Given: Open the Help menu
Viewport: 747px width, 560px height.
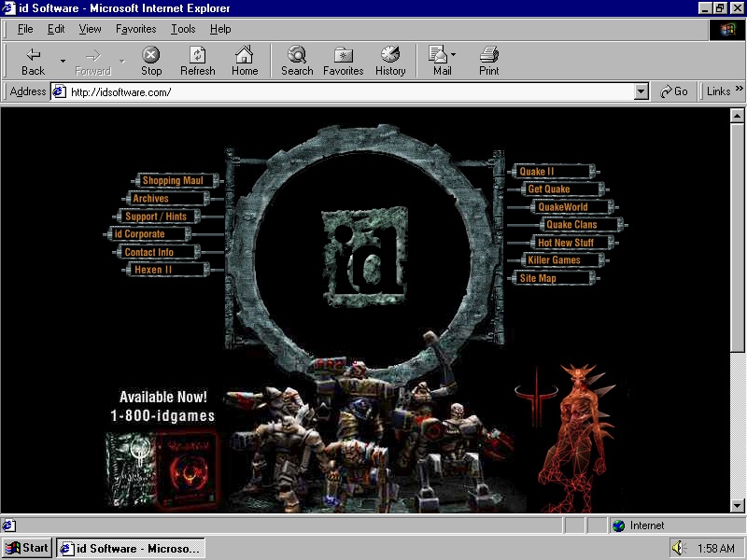Looking at the screenshot, I should pos(220,29).
